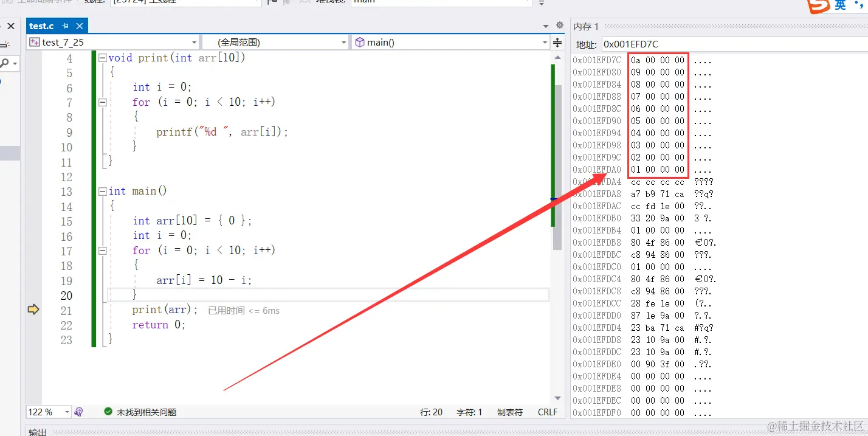868x436 pixels.
Task: Select the 内存 1 panel title
Action: pyautogui.click(x=586, y=26)
